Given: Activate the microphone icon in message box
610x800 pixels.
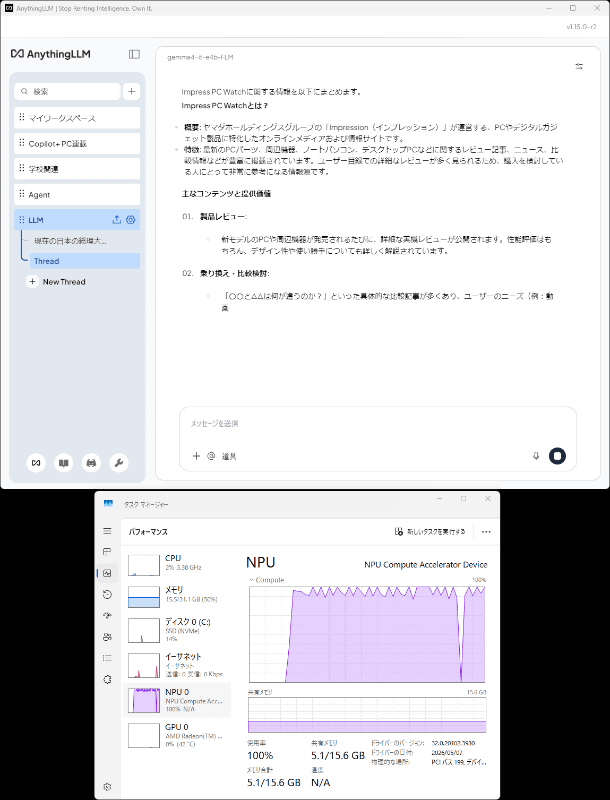Looking at the screenshot, I should [536, 456].
